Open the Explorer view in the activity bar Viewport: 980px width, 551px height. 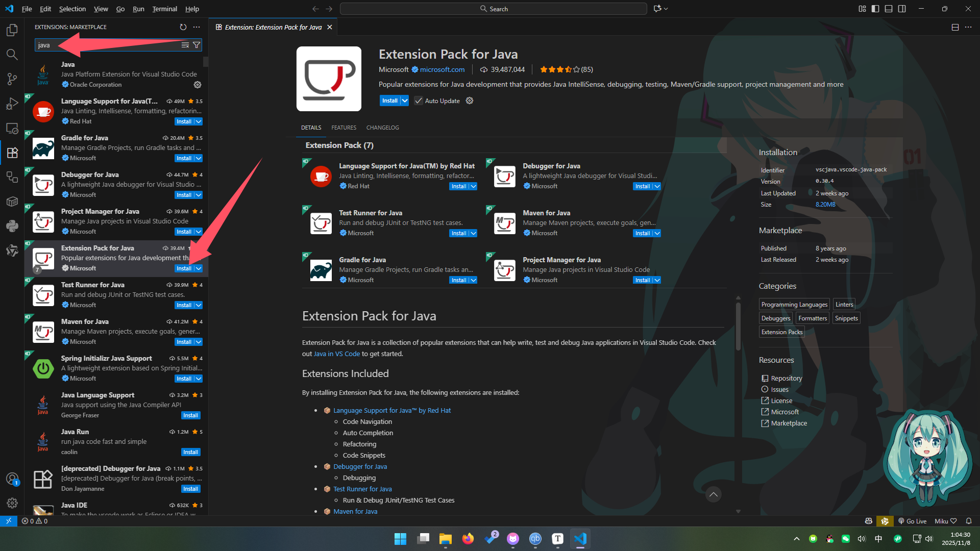pos(12,30)
